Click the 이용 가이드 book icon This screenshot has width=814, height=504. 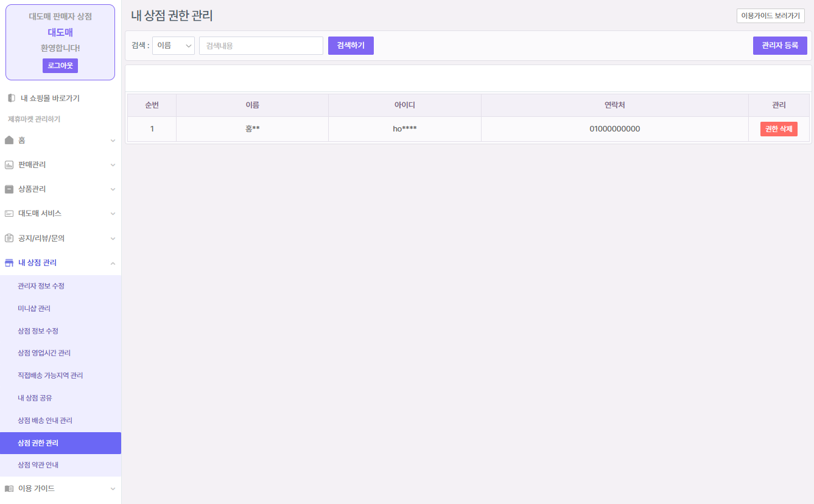(9, 488)
